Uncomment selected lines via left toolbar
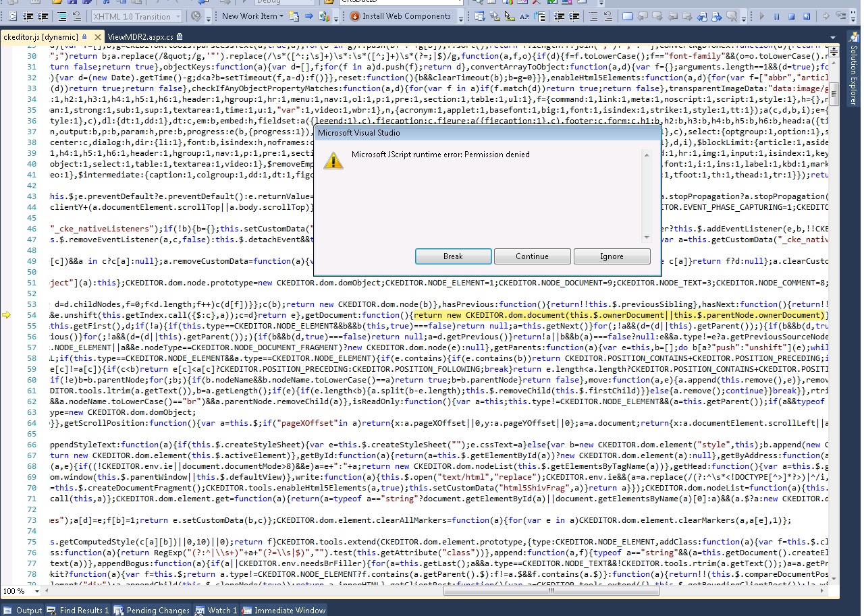The height and width of the screenshot is (616, 864). point(77,16)
